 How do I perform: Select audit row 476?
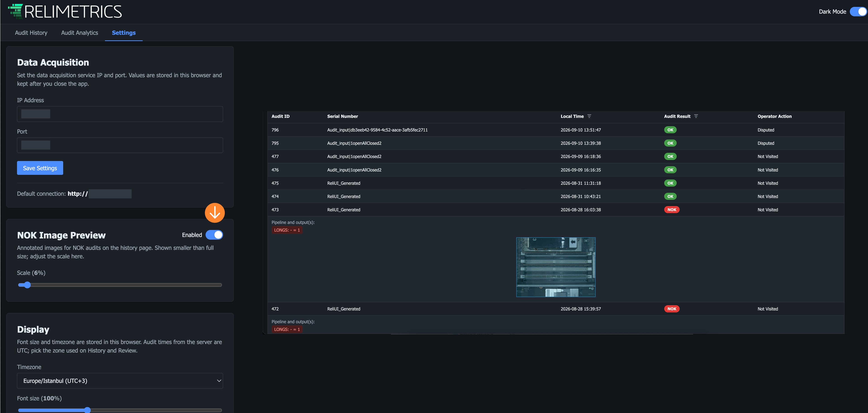[x=556, y=170]
